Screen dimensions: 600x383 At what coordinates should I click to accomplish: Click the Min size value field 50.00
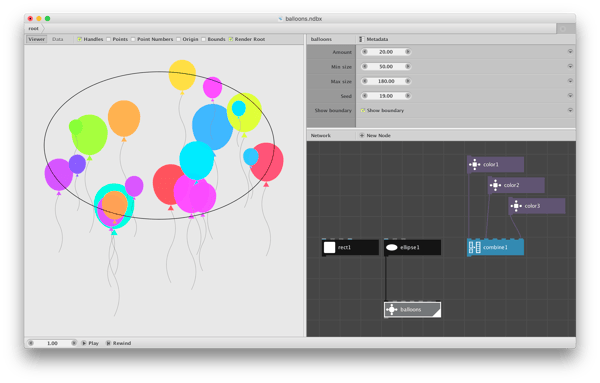386,67
